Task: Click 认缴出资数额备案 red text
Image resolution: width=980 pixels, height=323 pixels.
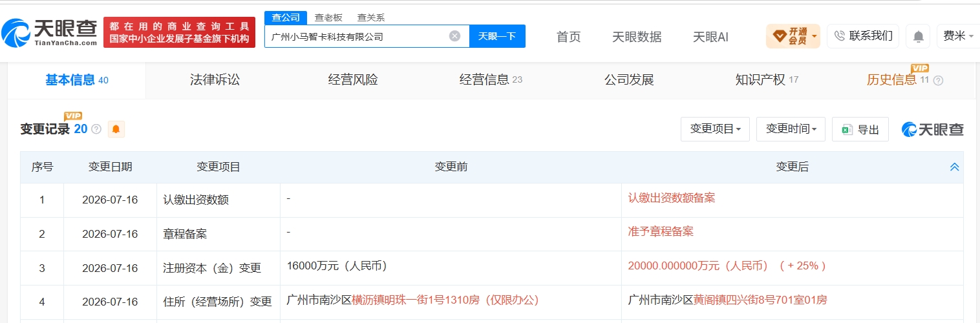Action: pos(672,198)
